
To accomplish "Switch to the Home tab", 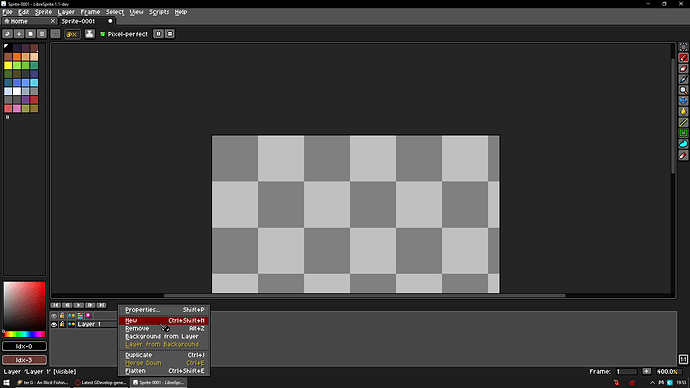I will [29, 21].
